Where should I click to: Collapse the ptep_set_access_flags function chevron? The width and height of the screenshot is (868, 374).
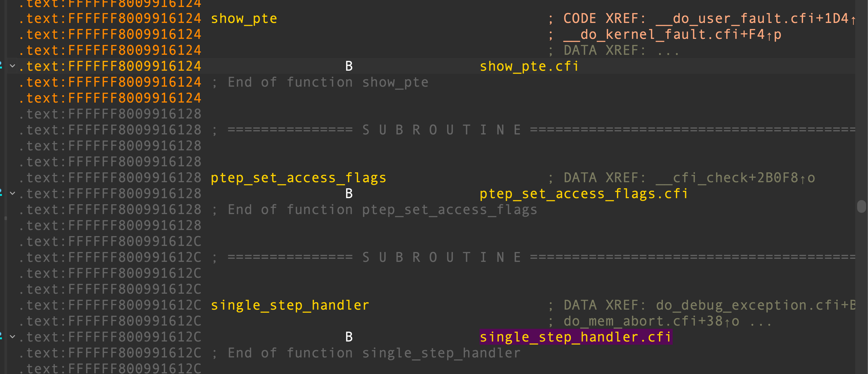pyautogui.click(x=12, y=193)
